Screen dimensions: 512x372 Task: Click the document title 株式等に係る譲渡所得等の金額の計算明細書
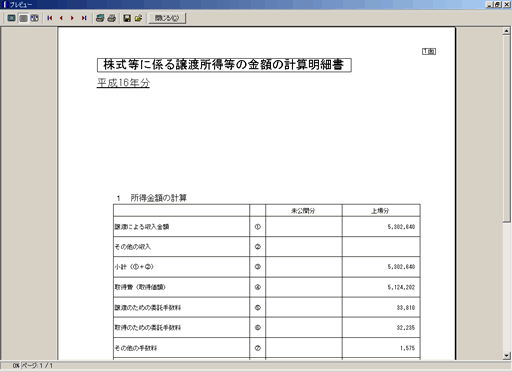tap(224, 65)
